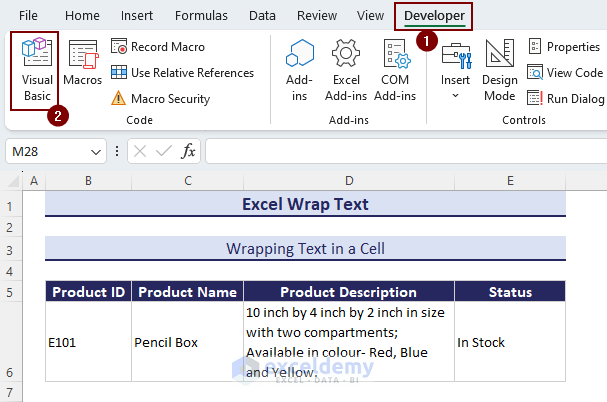Viewport: 607px width, 402px height.
Task: Select row 7 header
Action: 11,392
